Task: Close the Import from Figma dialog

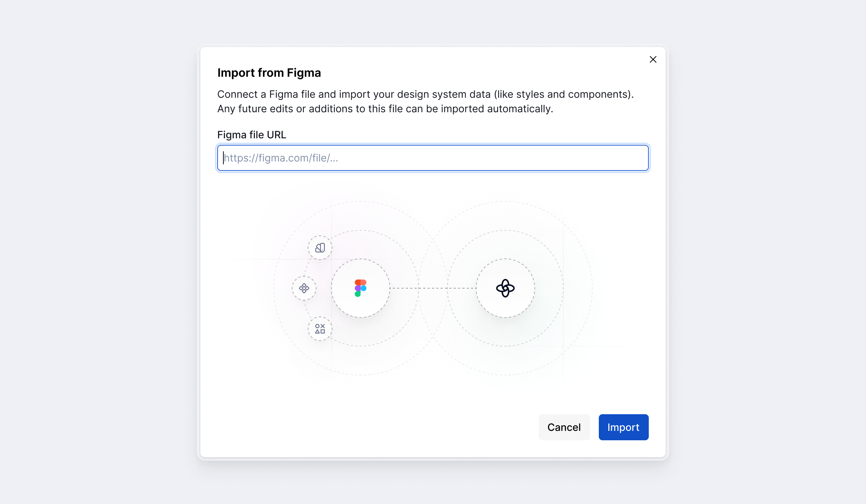Action: [653, 59]
